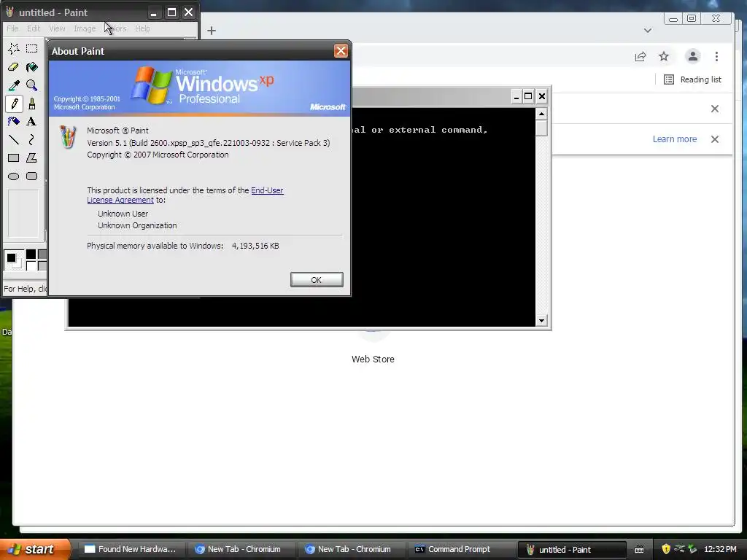Open the Help menu in Paint
The width and height of the screenshot is (747, 560).
tap(142, 28)
